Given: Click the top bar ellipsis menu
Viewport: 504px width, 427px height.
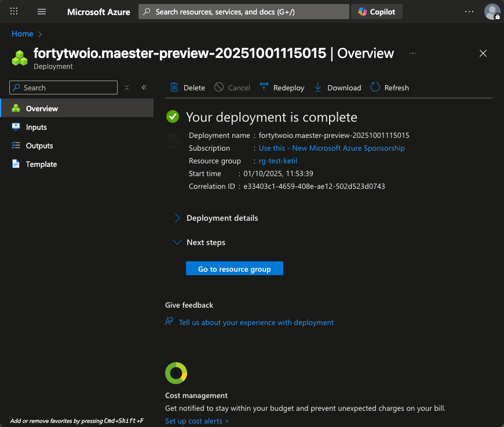Looking at the screenshot, I should (x=469, y=12).
